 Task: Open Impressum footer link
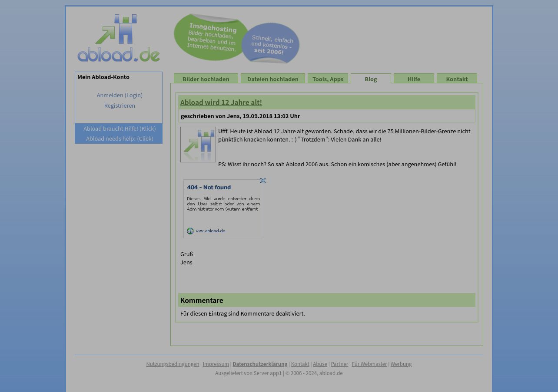[216, 364]
